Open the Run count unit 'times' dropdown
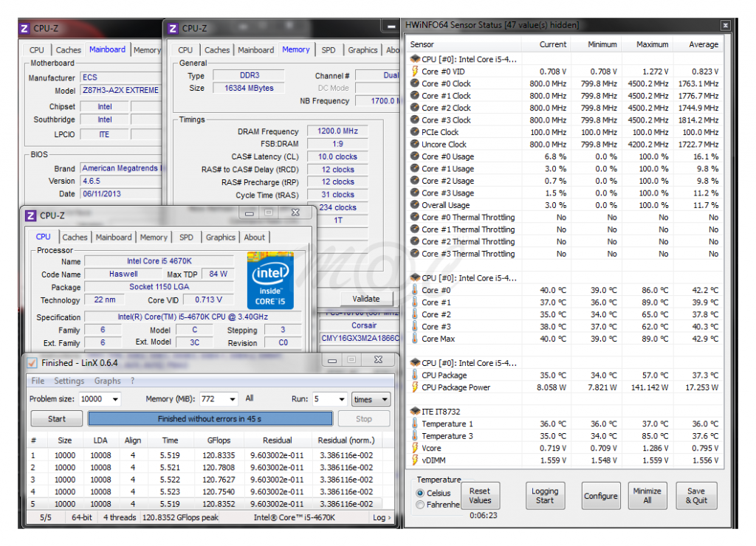756x546 pixels. 371,399
